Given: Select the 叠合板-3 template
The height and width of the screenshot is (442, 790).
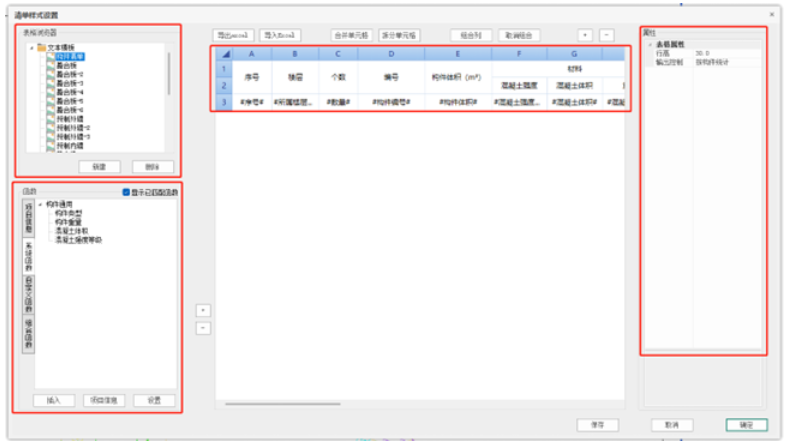Looking at the screenshot, I should (70, 83).
